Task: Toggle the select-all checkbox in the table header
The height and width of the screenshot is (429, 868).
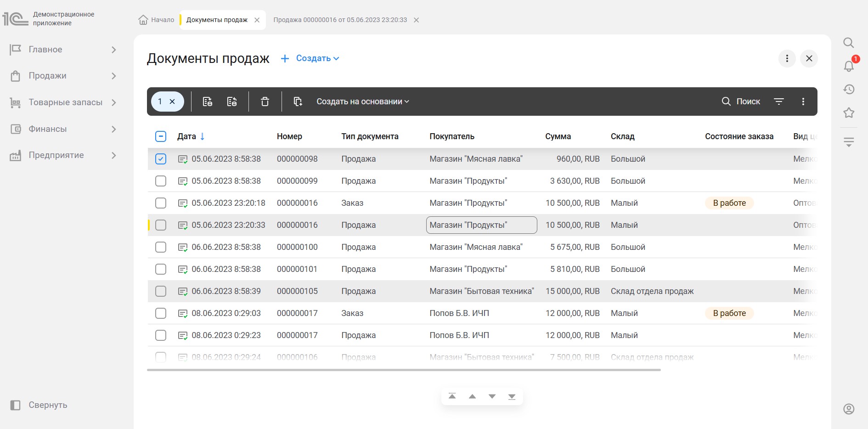Action: coord(161,136)
